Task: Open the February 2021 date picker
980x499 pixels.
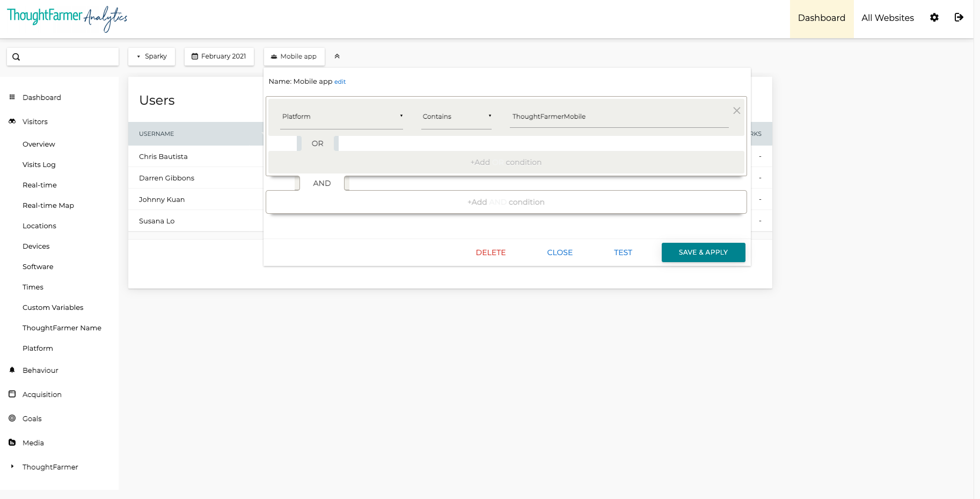Action: 219,56
